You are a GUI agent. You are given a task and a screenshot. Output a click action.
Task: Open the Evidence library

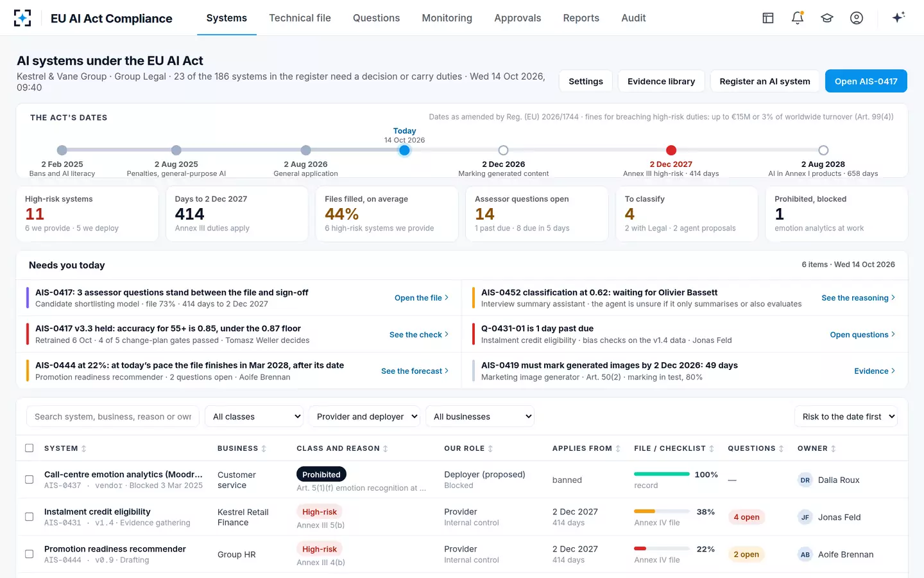click(x=661, y=82)
